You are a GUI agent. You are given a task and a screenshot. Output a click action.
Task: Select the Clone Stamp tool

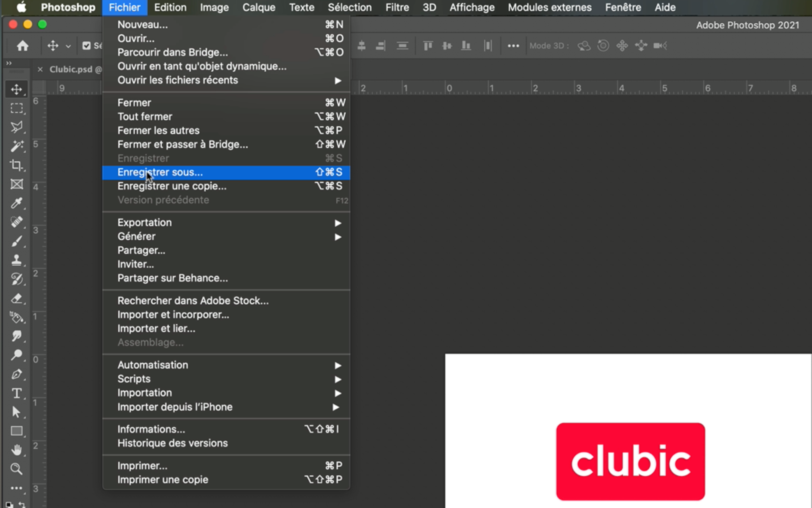coord(16,260)
